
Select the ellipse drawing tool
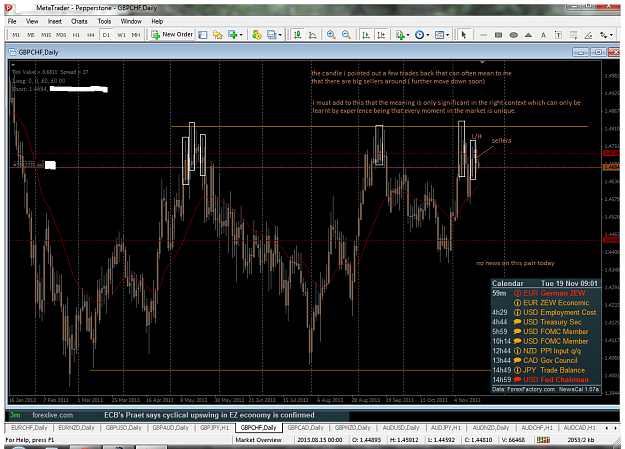(513, 35)
